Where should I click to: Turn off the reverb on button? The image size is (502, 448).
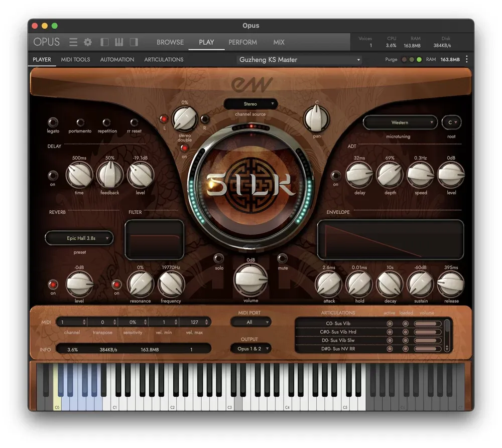pyautogui.click(x=53, y=284)
